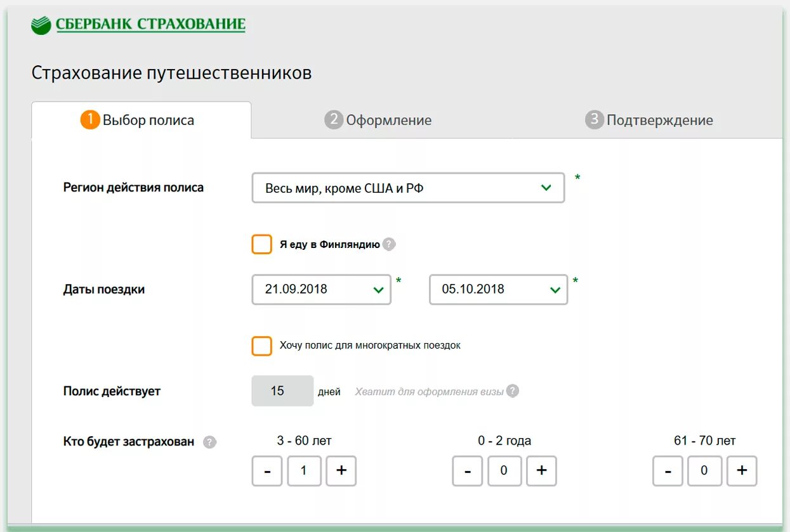The width and height of the screenshot is (790, 532).
Task: Click the 0 - 2 года quantity field
Action: 504,471
